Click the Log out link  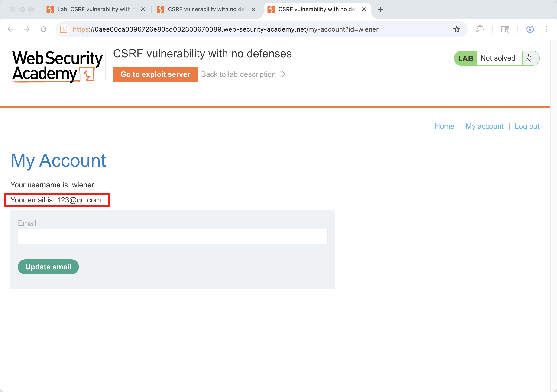(527, 126)
